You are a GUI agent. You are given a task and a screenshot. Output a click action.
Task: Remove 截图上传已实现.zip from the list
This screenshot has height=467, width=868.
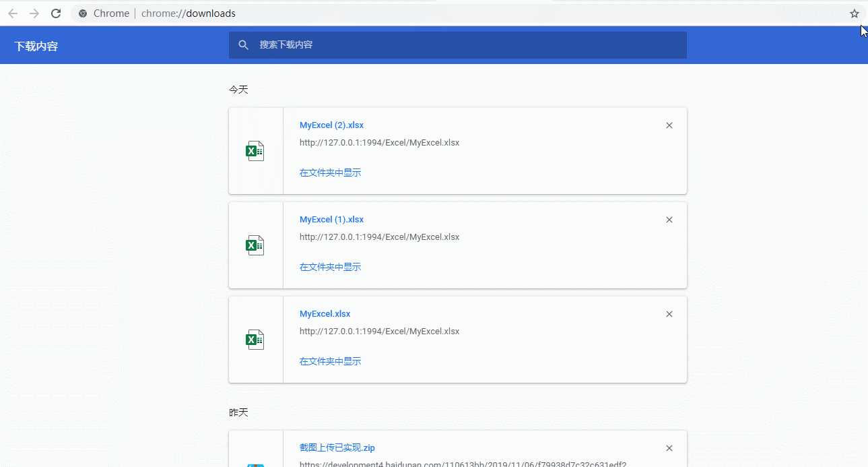669,448
